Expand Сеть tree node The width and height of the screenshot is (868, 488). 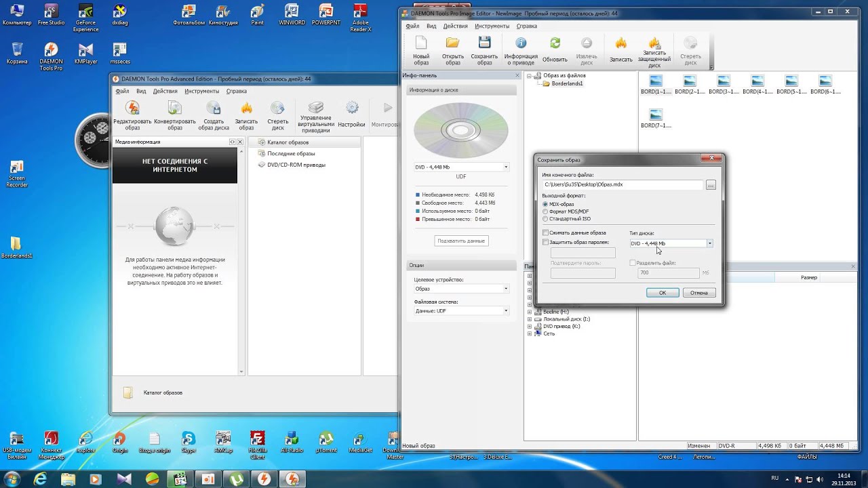tap(530, 333)
